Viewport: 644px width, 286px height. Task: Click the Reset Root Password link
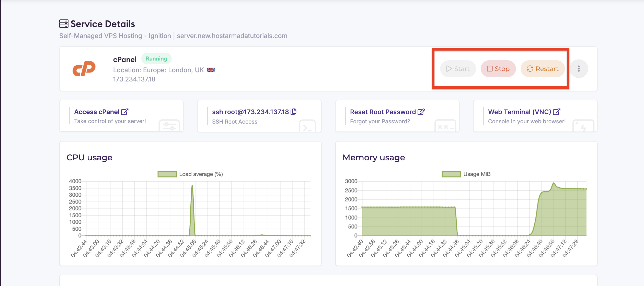pos(383,112)
